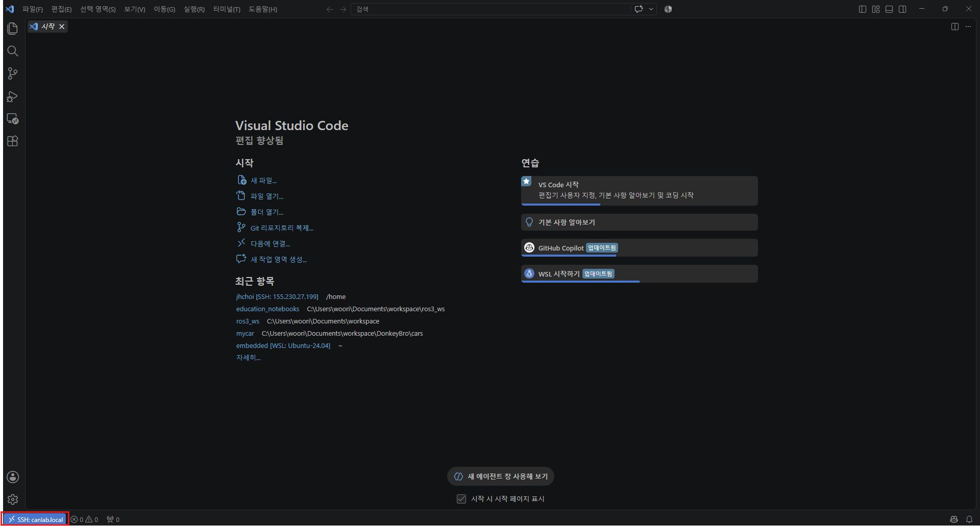Open the recent item embedded [WSL: Ubuntu-24.04]
This screenshot has height=526, width=980.
point(283,346)
